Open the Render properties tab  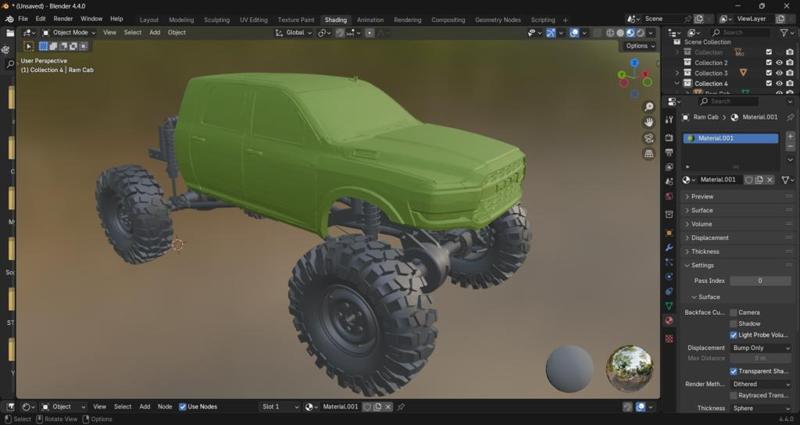pos(669,138)
